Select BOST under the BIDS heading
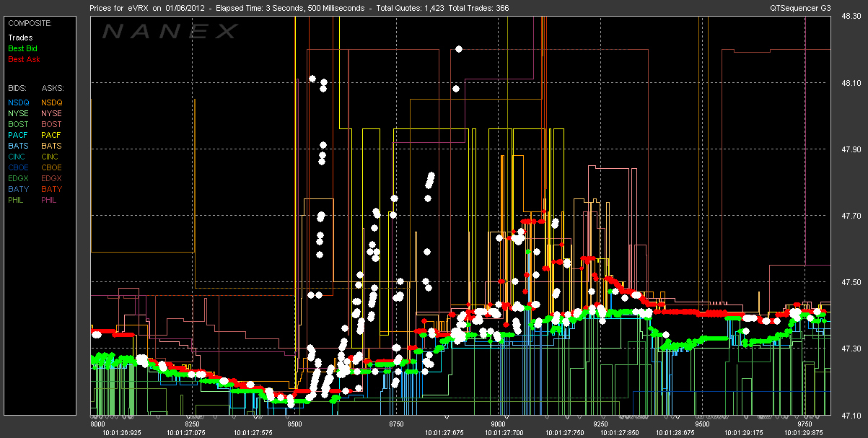The image size is (868, 438). click(18, 124)
